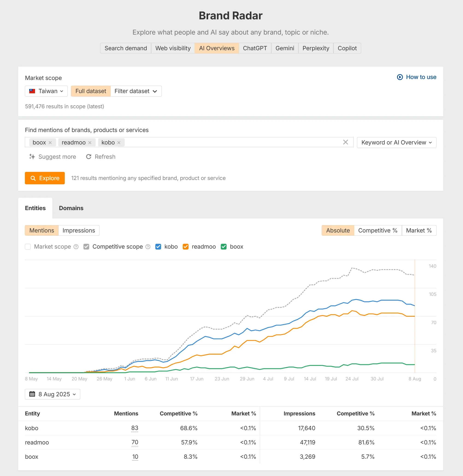463x476 pixels.
Task: Open the Domains tab
Action: pyautogui.click(x=71, y=208)
